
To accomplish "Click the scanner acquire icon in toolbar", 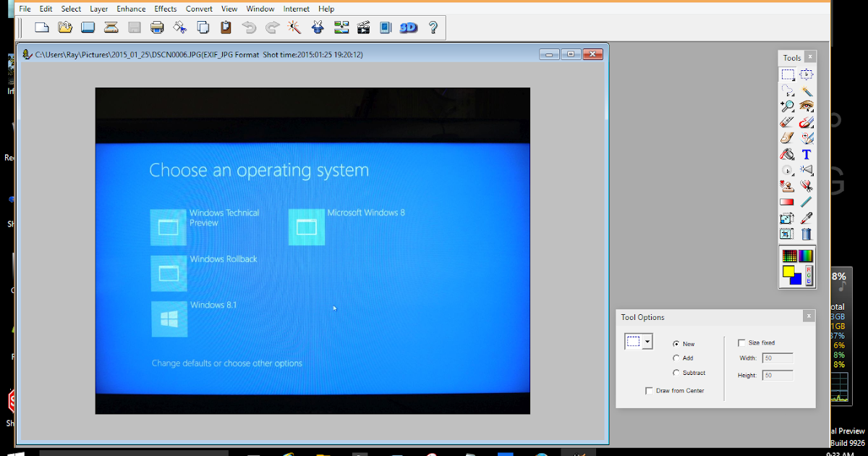I will (111, 28).
